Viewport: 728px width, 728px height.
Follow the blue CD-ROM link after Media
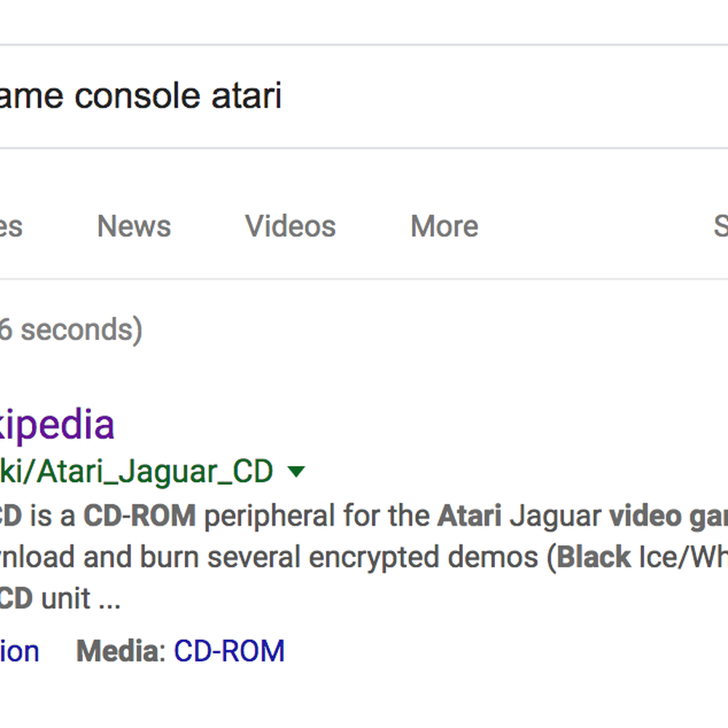229,651
